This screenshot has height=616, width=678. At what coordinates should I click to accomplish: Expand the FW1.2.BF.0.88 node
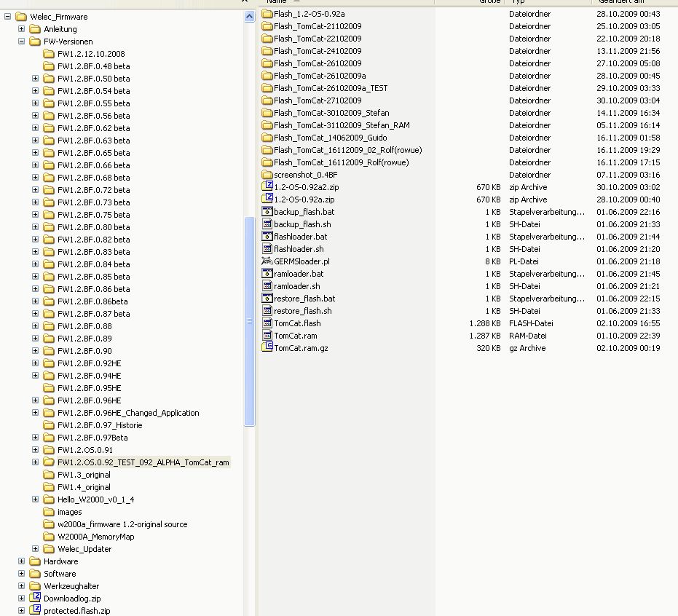(36, 326)
